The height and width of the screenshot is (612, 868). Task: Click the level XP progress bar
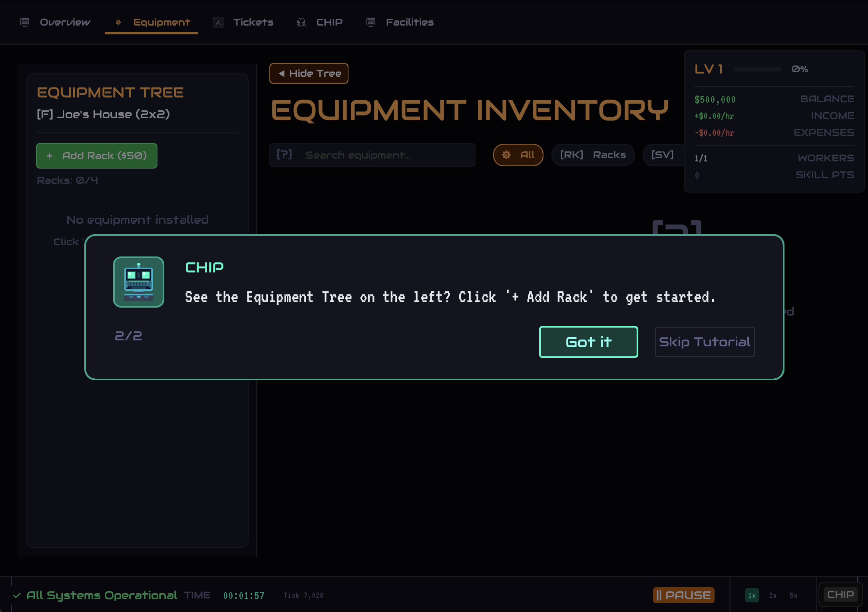point(757,70)
